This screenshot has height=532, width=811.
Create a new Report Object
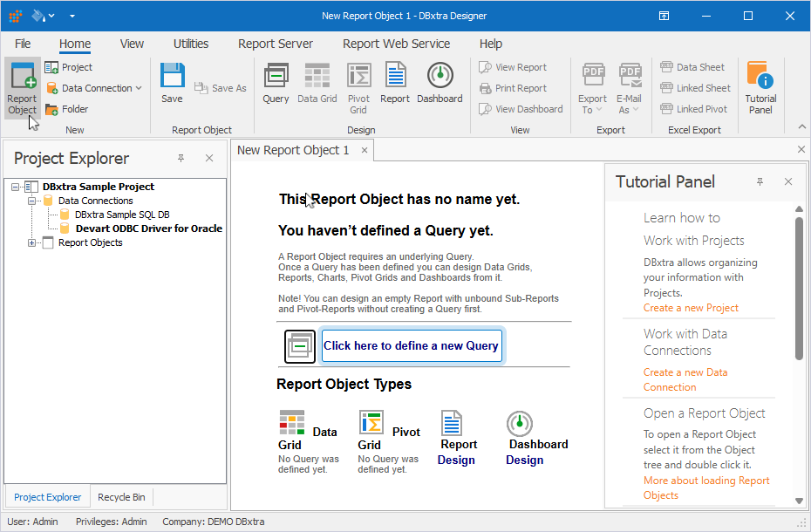coord(22,83)
